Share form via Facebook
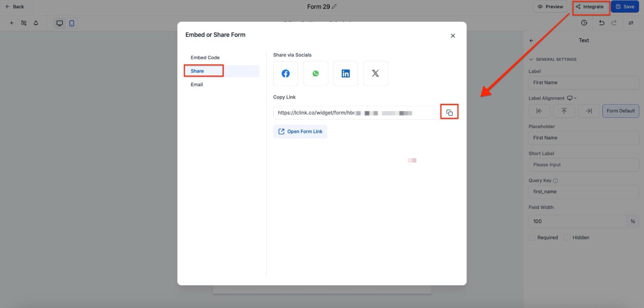Viewport: 644px width, 308px height. 285,74
